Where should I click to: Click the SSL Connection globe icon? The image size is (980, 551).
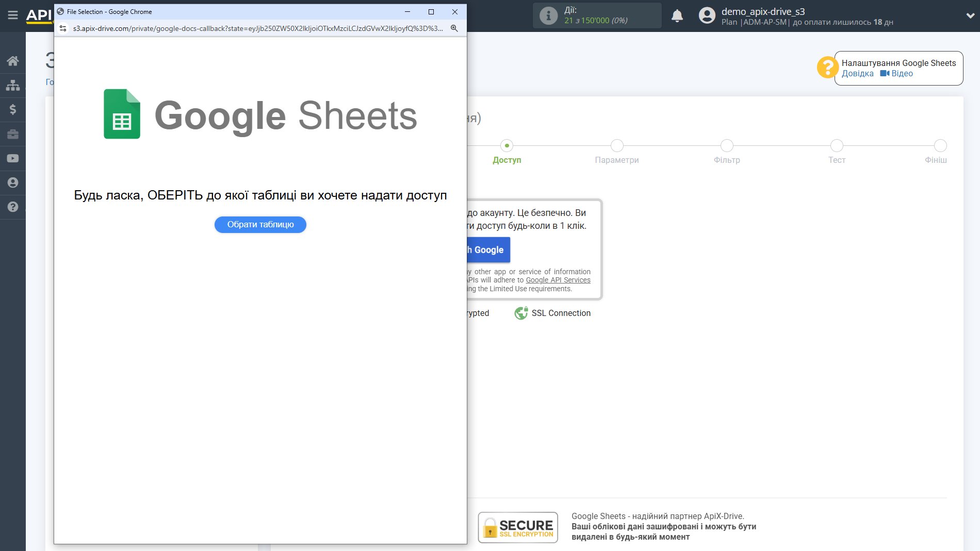pyautogui.click(x=521, y=313)
